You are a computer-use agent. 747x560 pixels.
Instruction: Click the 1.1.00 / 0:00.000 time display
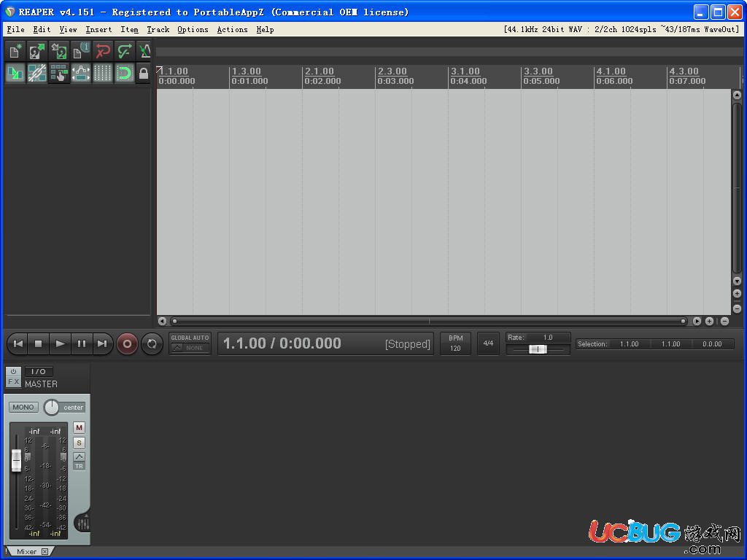[282, 343]
